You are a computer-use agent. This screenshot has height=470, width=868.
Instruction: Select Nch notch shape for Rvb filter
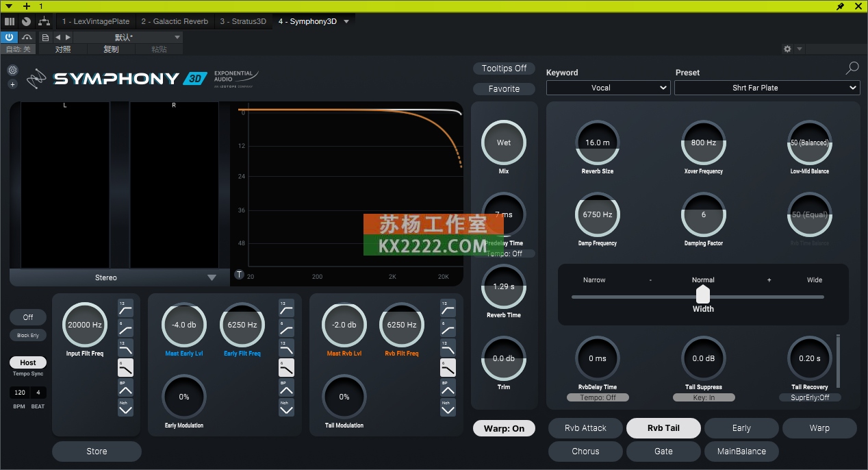click(448, 408)
